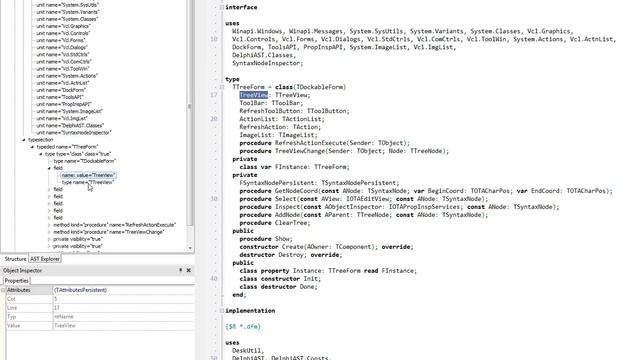The height and width of the screenshot is (360, 640).
Task: Click the Value property field showing TreeView
Action: point(124,326)
